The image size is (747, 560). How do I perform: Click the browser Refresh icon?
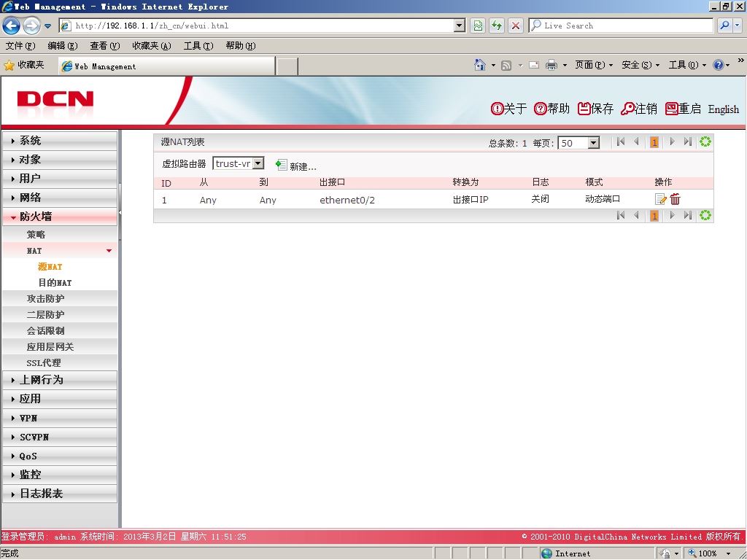(497, 26)
